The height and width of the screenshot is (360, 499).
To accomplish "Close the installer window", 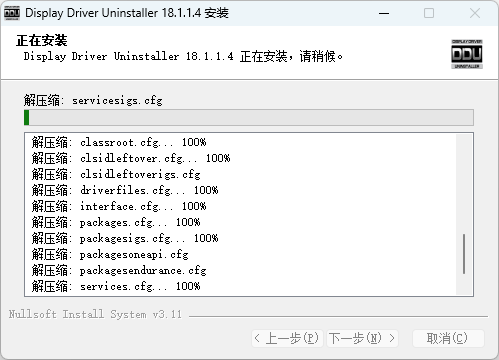I will point(475,13).
